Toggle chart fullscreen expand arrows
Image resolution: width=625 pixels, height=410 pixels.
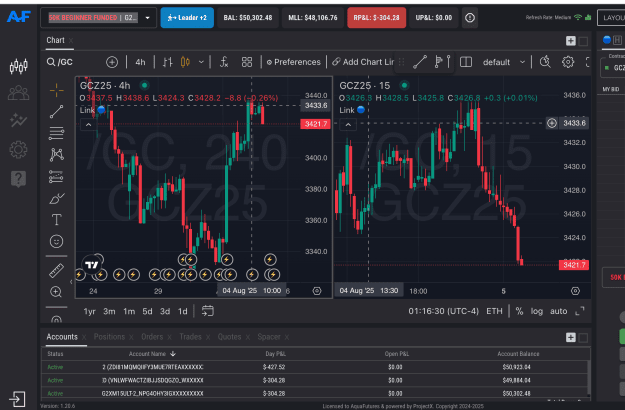pos(580,311)
